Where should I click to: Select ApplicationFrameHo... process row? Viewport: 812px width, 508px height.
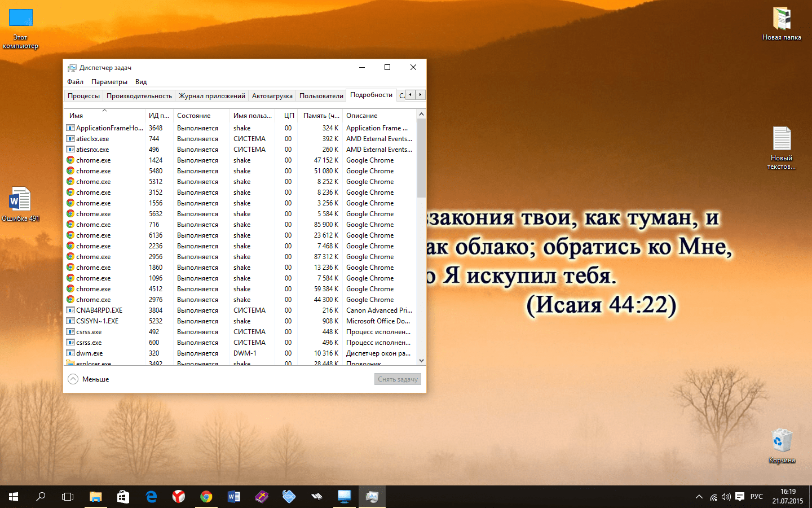tap(241, 128)
